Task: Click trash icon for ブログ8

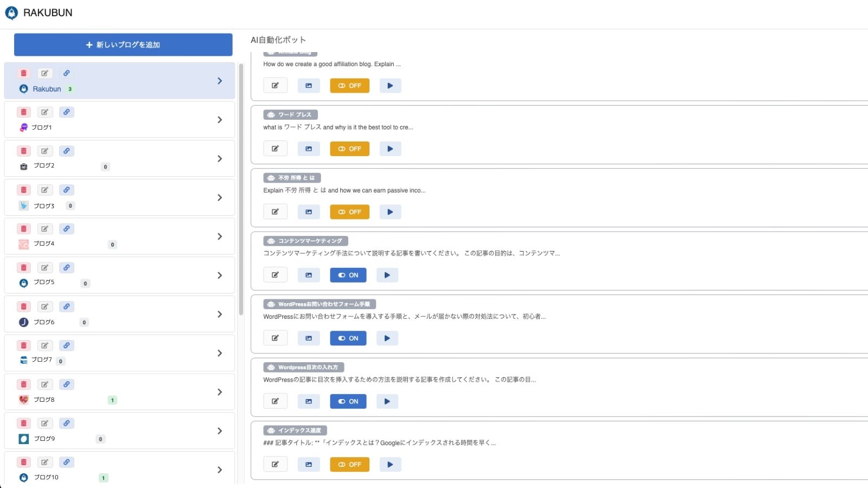Action: coord(23,384)
